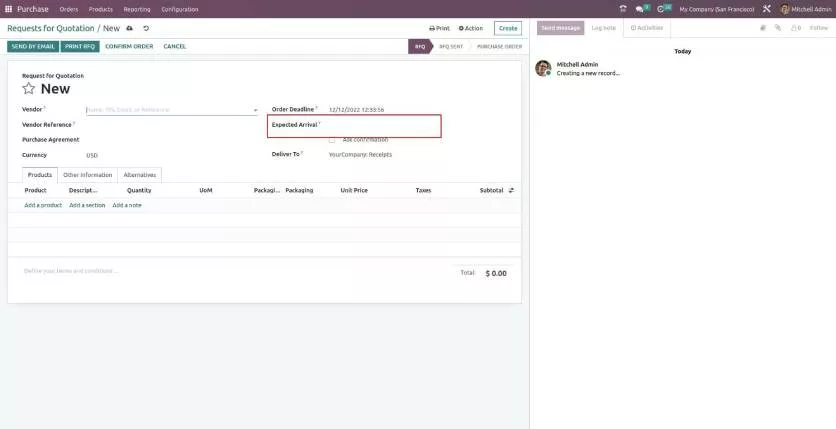
Task: Click Print RFQ button
Action: click(x=80, y=46)
